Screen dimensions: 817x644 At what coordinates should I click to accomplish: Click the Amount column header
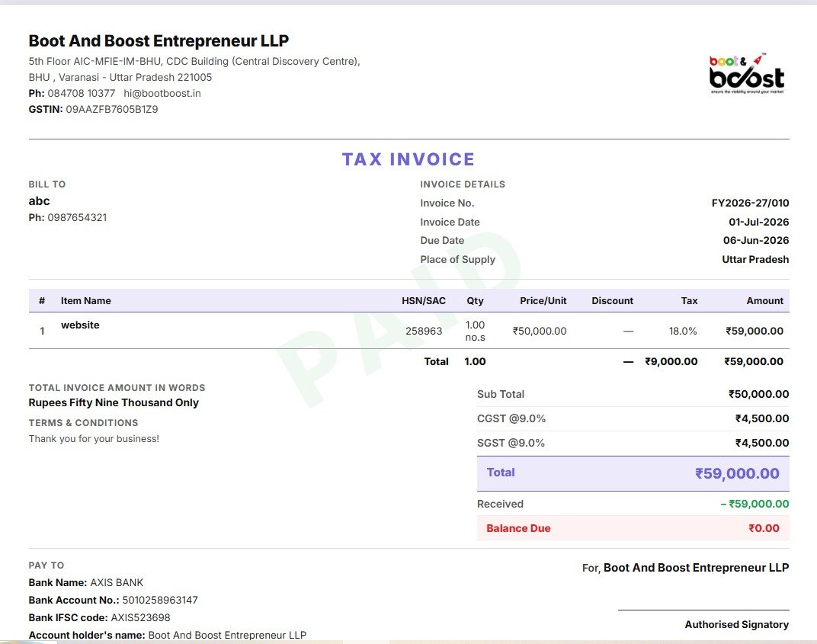pyautogui.click(x=765, y=300)
